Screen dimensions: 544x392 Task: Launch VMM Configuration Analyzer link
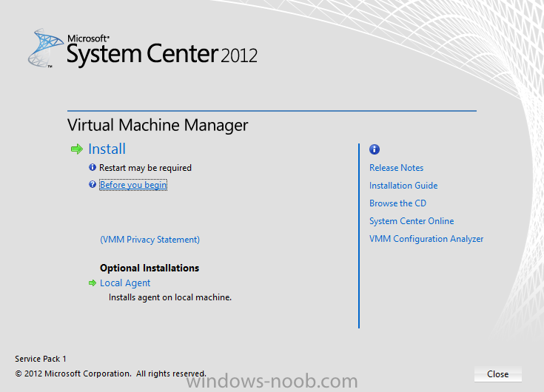click(x=426, y=239)
